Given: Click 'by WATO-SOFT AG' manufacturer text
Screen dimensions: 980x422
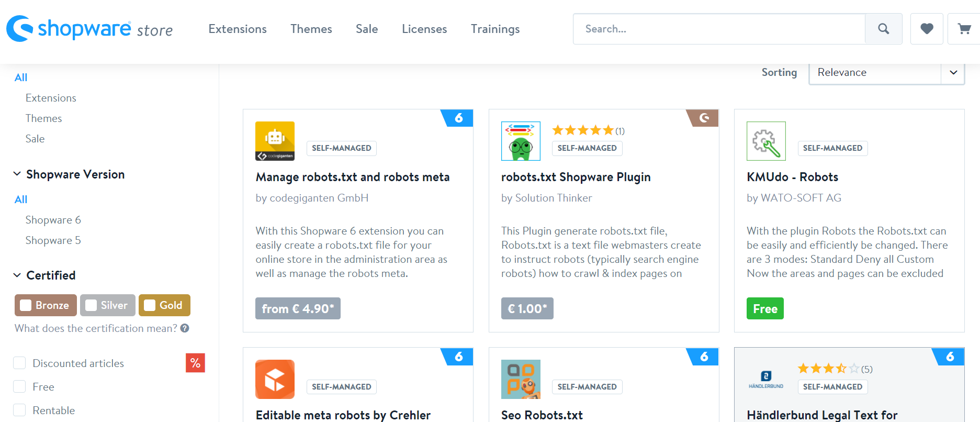Looking at the screenshot, I should tap(794, 198).
